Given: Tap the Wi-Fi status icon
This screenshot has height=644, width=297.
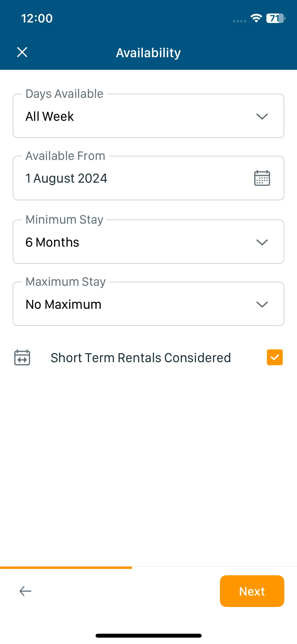Looking at the screenshot, I should coord(256,18).
